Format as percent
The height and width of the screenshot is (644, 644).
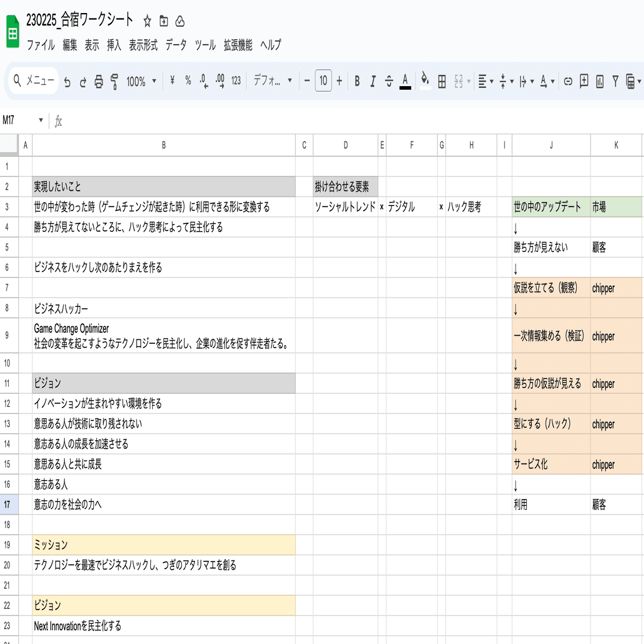(188, 81)
